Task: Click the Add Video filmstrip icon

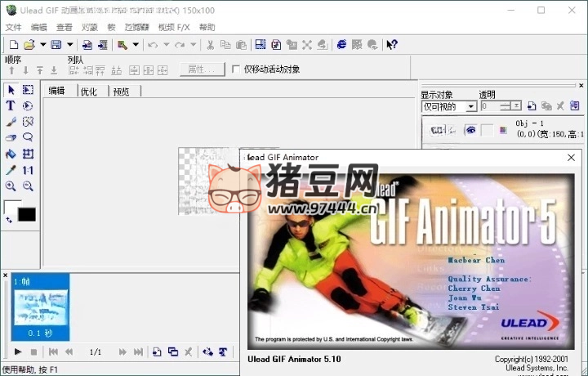Action: (x=102, y=45)
